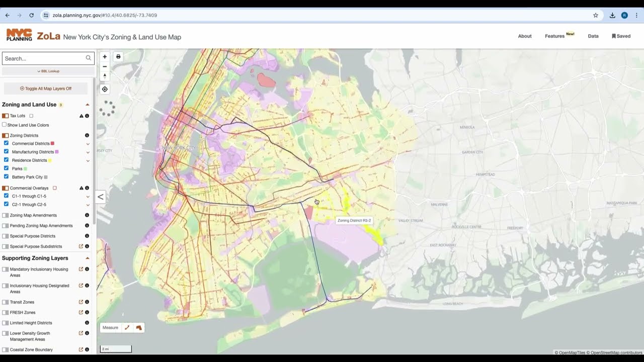Click the warning triangle beside Tax Lots
The height and width of the screenshot is (362, 644).
(x=82, y=116)
